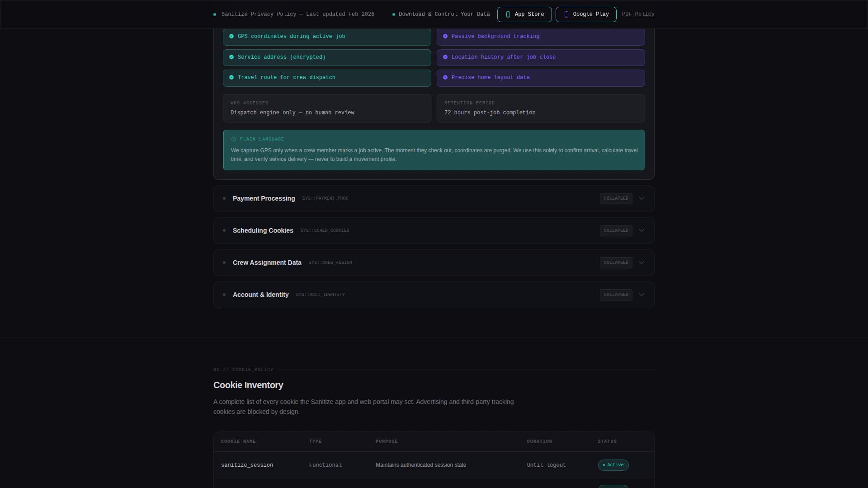This screenshot has height=488, width=868.
Task: Click the Scheduling Cookies section title
Action: tap(263, 230)
